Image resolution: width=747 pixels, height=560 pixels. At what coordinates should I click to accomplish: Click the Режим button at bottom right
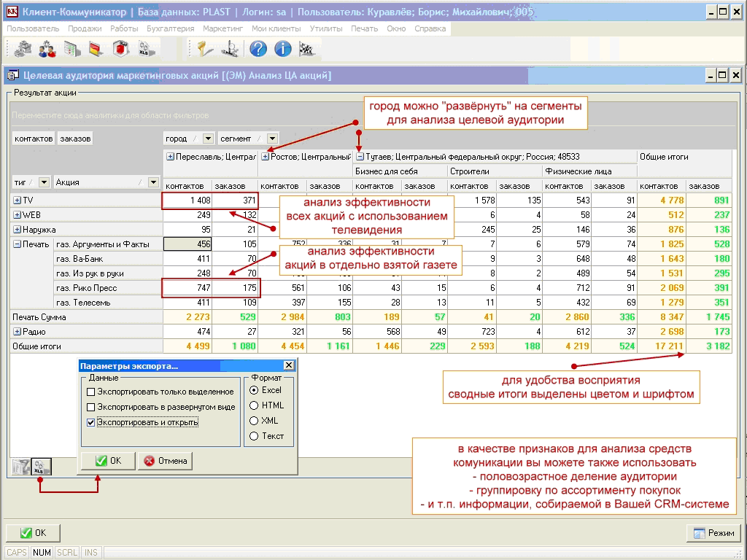point(713,533)
